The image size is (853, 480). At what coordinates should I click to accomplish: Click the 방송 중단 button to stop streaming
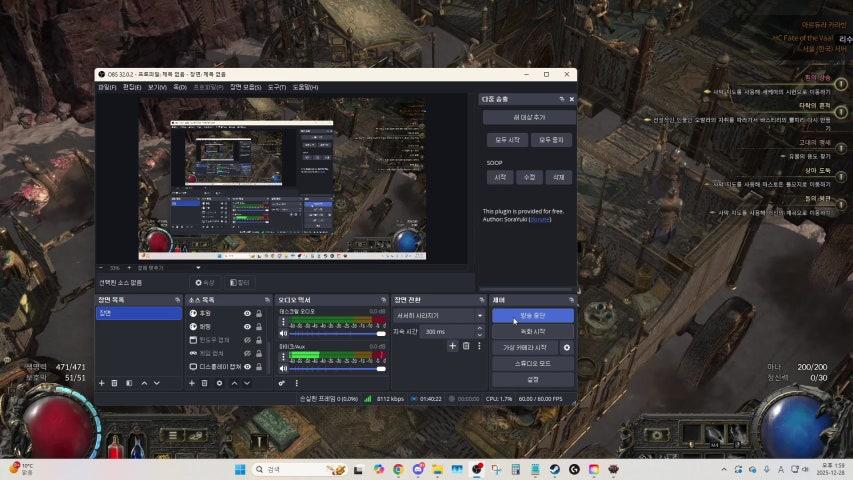coord(532,315)
